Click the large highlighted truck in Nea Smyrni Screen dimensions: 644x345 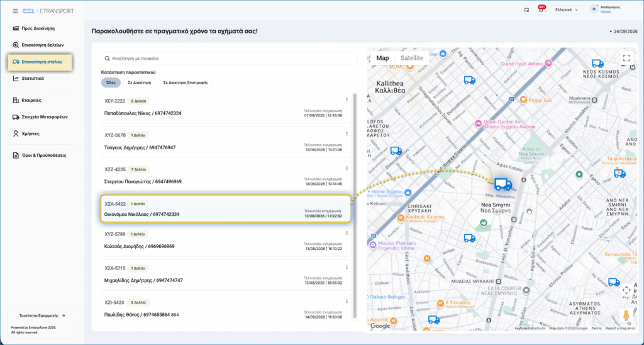click(x=502, y=184)
